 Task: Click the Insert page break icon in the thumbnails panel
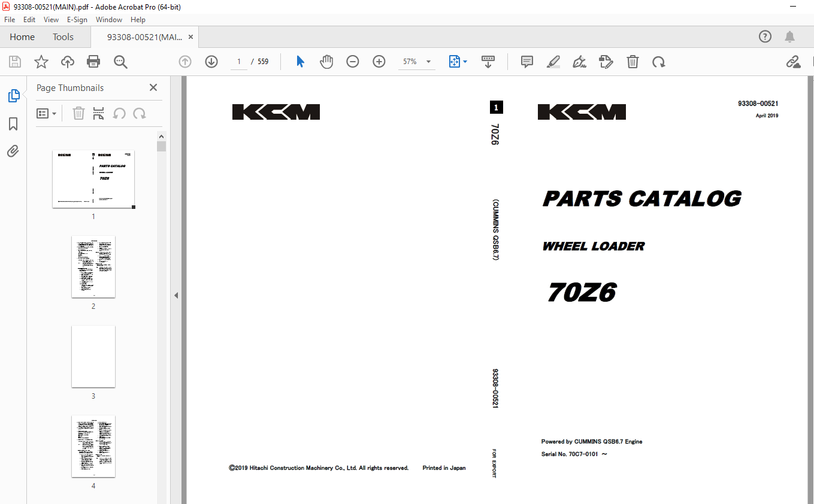tap(99, 113)
